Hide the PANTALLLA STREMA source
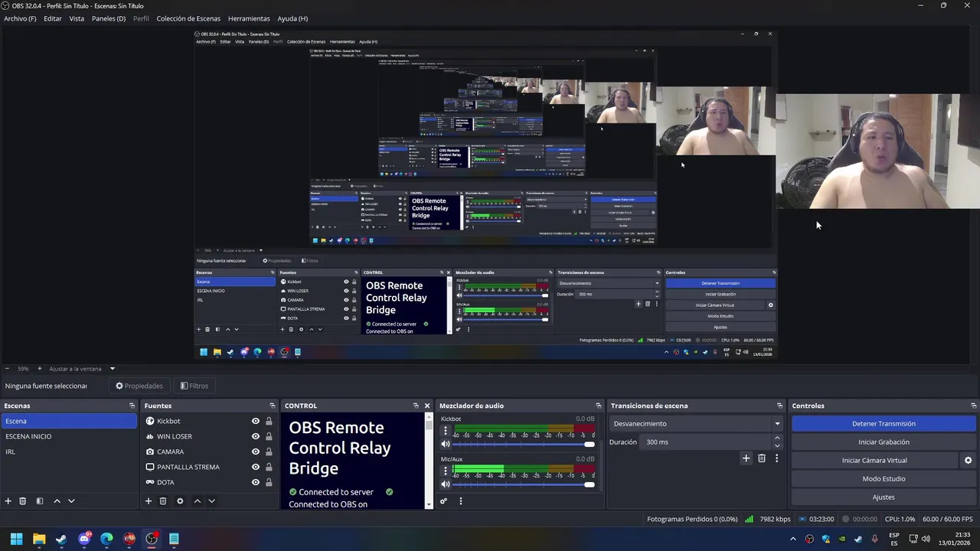Screen dimensions: 980x551 click(256, 467)
